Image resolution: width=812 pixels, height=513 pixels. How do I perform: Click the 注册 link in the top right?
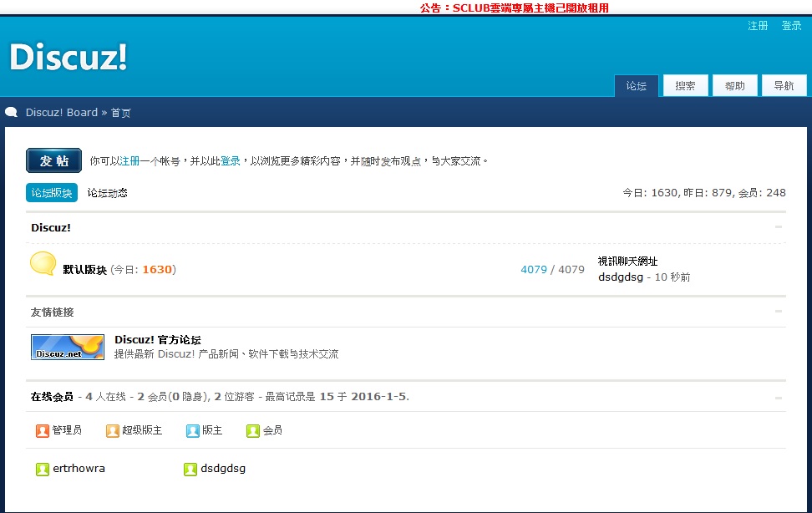(758, 25)
